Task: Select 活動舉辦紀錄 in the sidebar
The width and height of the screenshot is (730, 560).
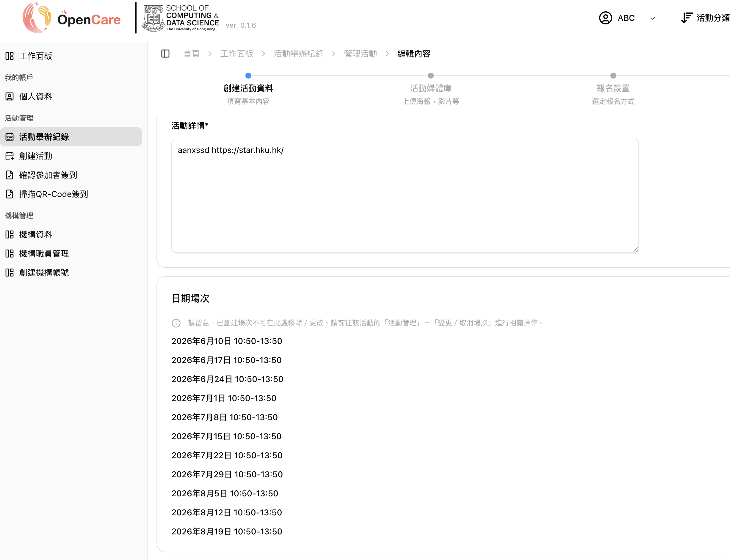Action: tap(71, 137)
